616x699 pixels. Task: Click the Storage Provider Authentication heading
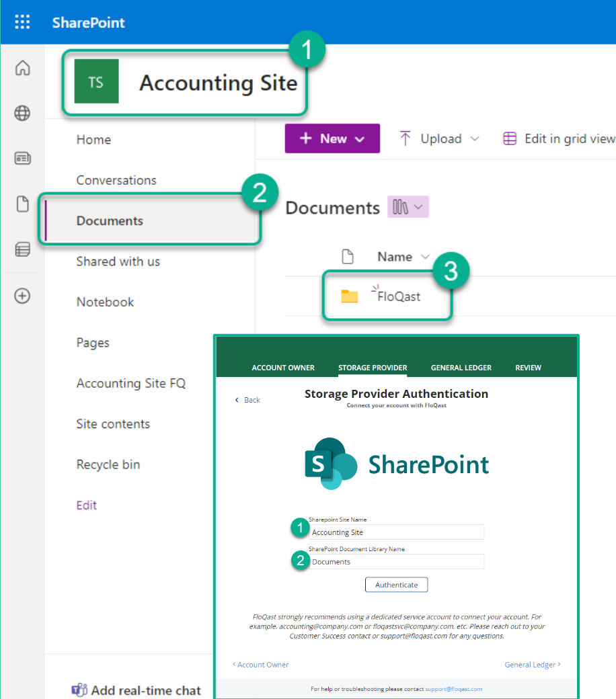(396, 394)
